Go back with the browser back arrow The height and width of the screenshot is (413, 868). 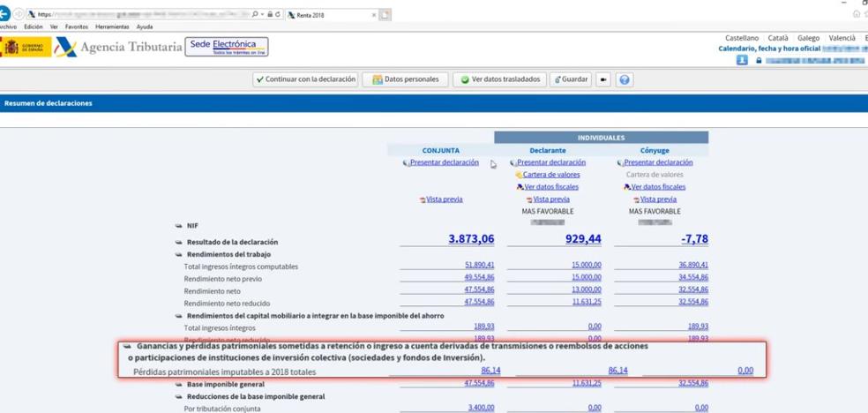[x=4, y=14]
